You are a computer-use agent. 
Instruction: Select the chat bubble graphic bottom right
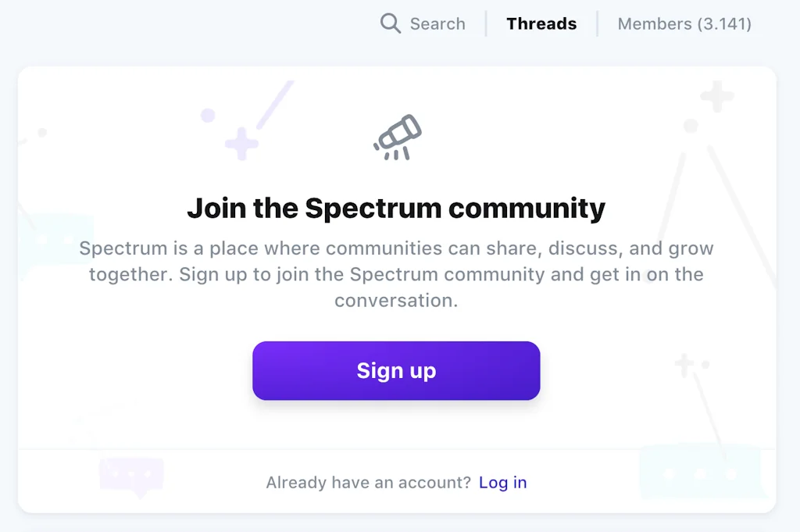click(702, 471)
